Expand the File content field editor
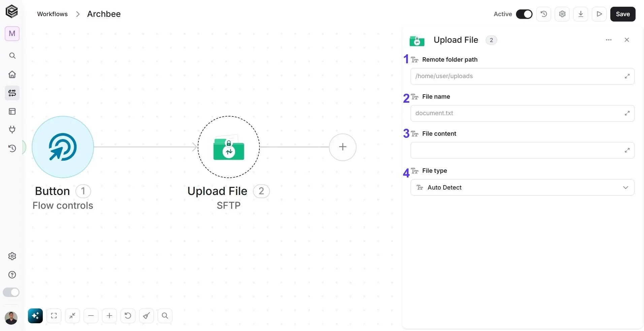This screenshot has height=331, width=644. point(627,151)
